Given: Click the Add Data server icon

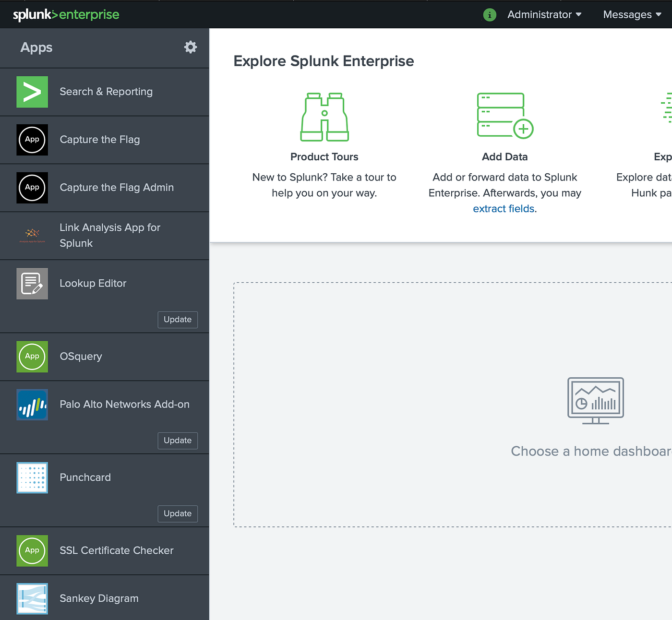Looking at the screenshot, I should point(505,116).
